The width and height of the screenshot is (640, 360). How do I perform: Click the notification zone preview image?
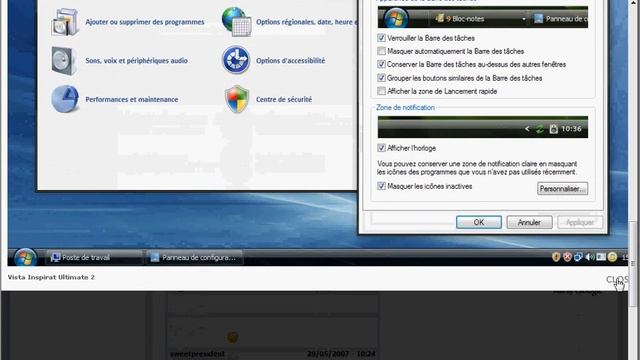click(482, 127)
